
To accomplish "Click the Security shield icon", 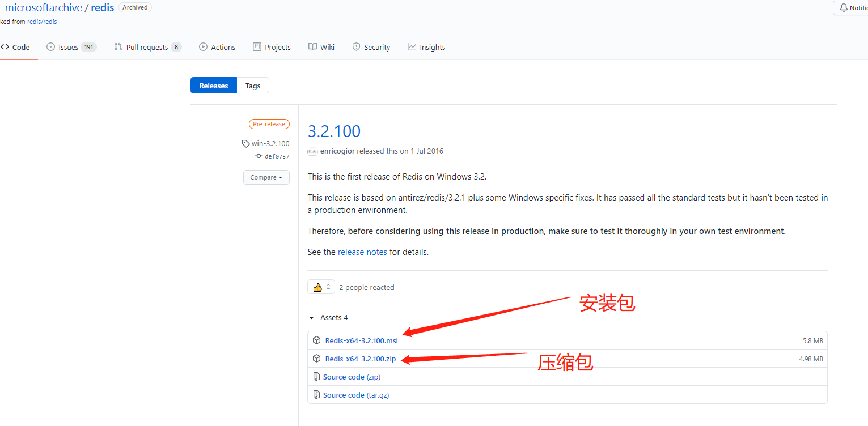I will coord(356,47).
